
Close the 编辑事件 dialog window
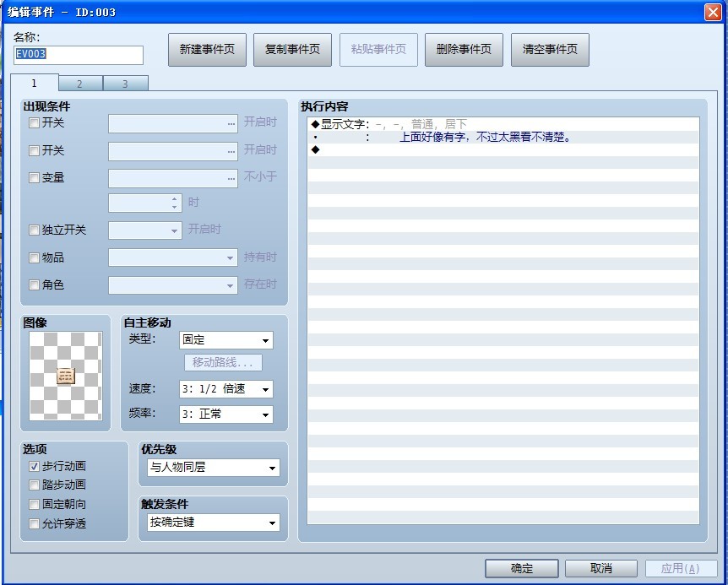coord(713,12)
